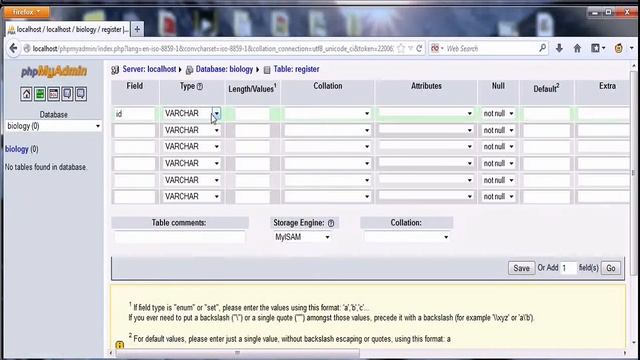Open the Firefox application menu

(27, 12)
